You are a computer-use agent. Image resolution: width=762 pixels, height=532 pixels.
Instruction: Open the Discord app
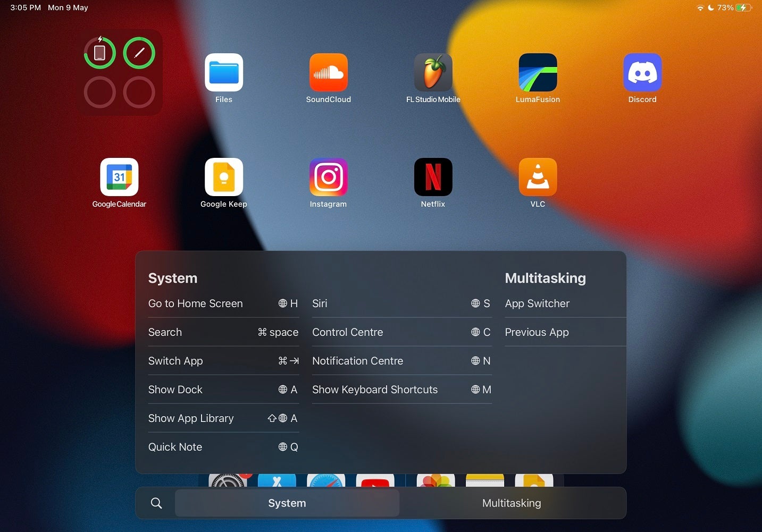642,72
